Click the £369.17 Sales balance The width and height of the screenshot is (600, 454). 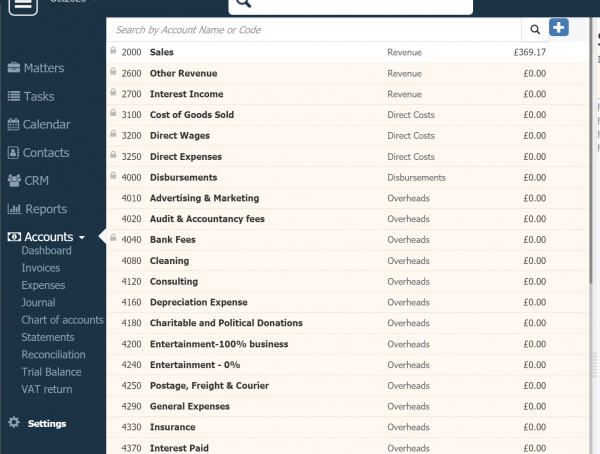[530, 52]
